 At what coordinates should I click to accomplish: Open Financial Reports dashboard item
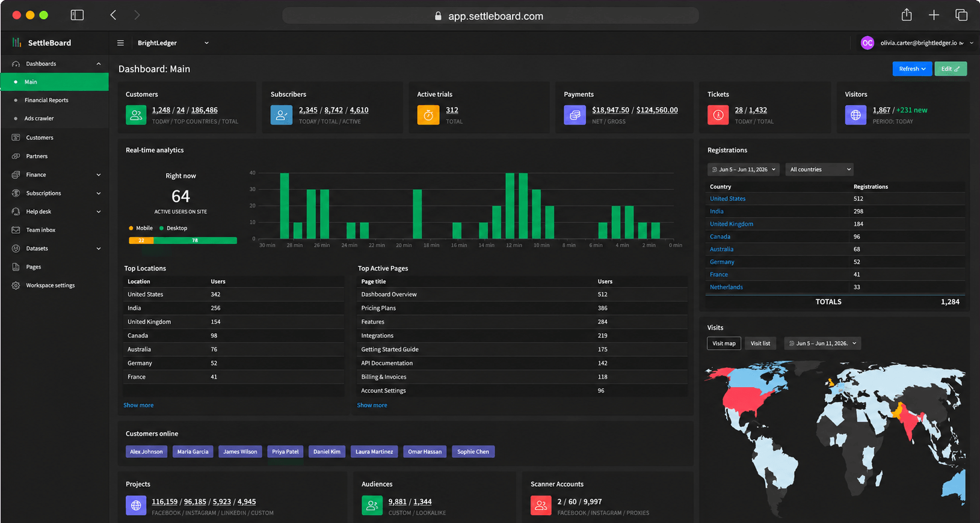coord(46,100)
